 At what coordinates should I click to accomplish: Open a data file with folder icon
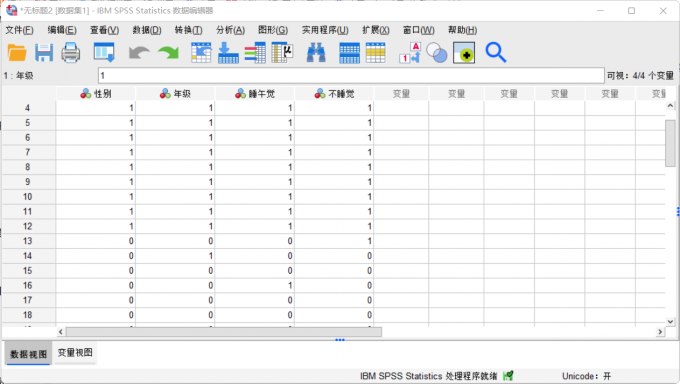click(17, 53)
